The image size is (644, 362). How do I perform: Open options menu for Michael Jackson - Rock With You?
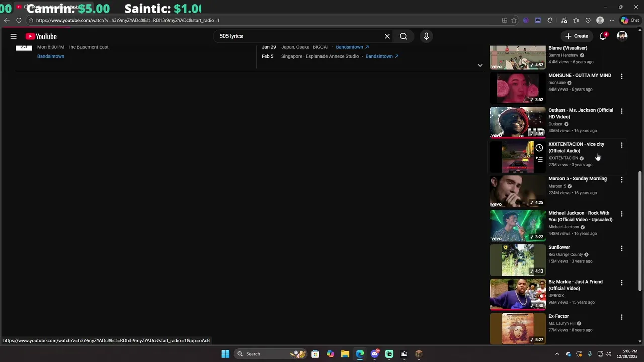tap(622, 214)
